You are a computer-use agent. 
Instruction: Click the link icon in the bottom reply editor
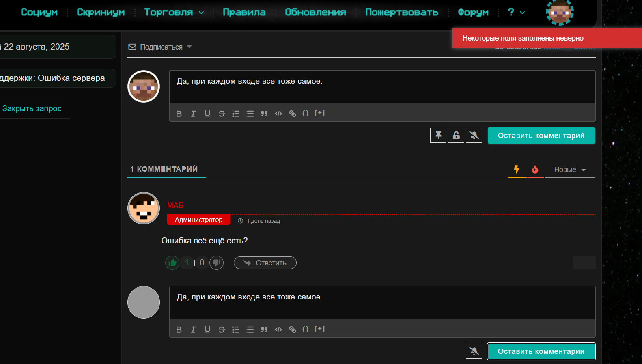[x=293, y=330]
